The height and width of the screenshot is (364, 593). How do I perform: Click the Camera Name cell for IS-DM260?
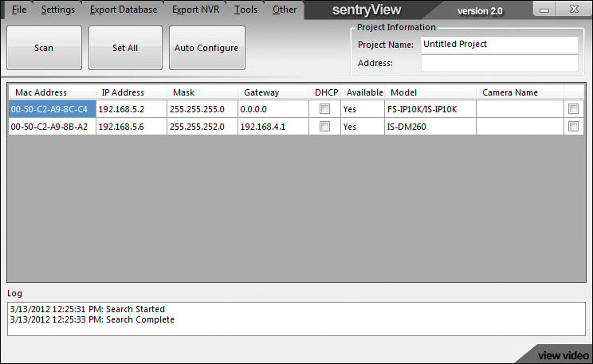(x=520, y=127)
